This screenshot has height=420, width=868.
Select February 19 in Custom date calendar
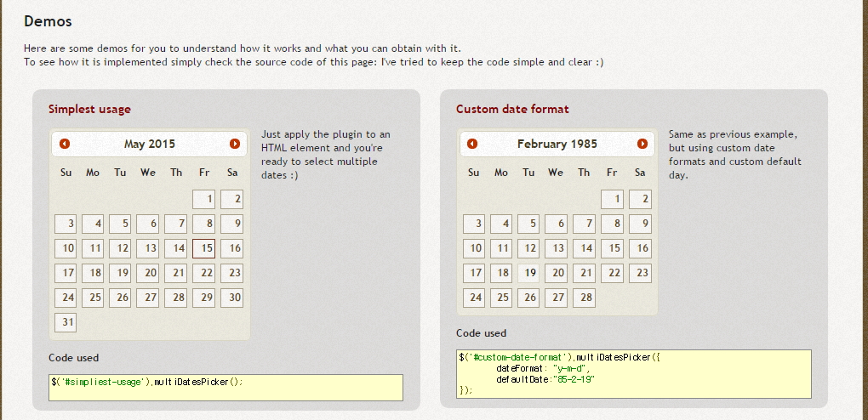(528, 273)
